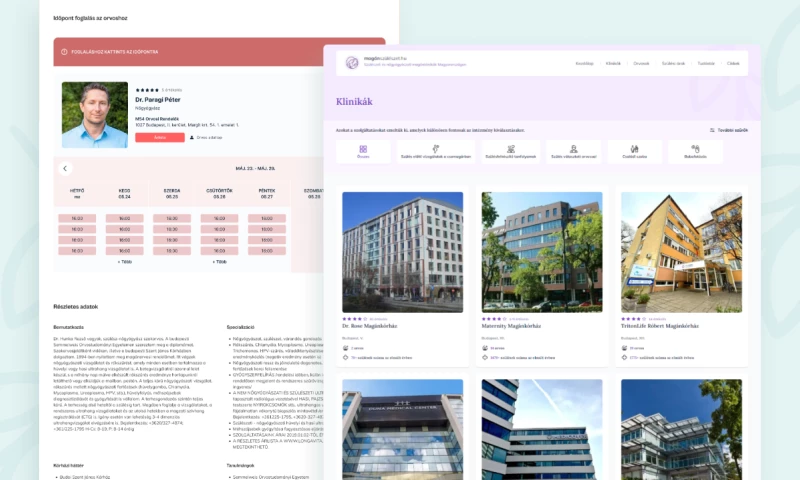Click the info icon in the red booking banner
The width and height of the screenshot is (800, 480).
click(64, 52)
